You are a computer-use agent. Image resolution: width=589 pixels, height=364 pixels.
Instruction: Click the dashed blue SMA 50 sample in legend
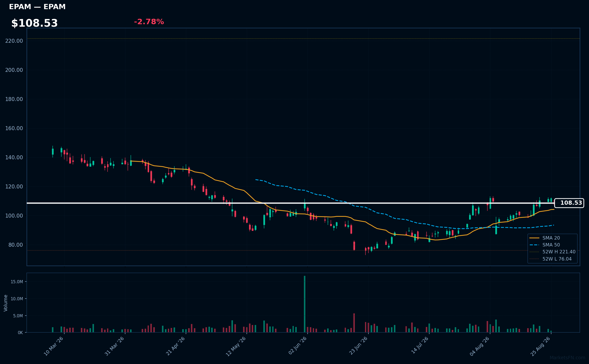coord(534,245)
